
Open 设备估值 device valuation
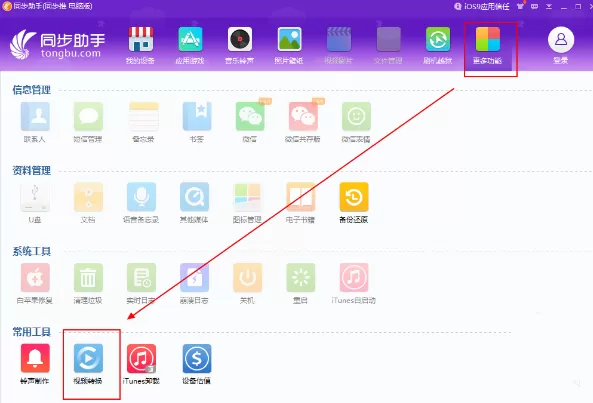tap(197, 364)
